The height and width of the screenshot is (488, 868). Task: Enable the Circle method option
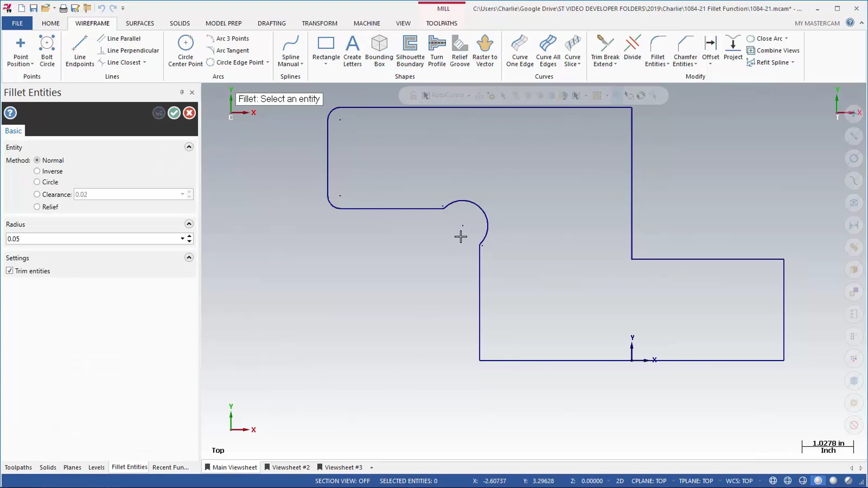coord(37,183)
